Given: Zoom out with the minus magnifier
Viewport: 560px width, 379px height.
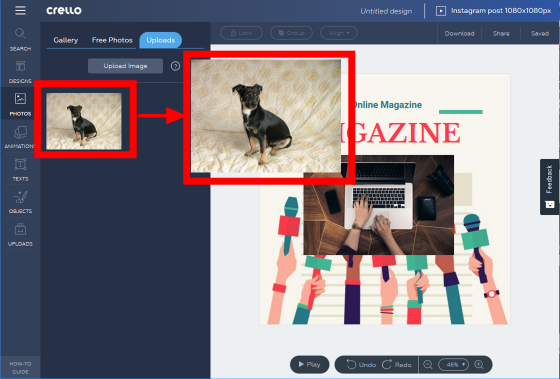Looking at the screenshot, I should click(428, 365).
